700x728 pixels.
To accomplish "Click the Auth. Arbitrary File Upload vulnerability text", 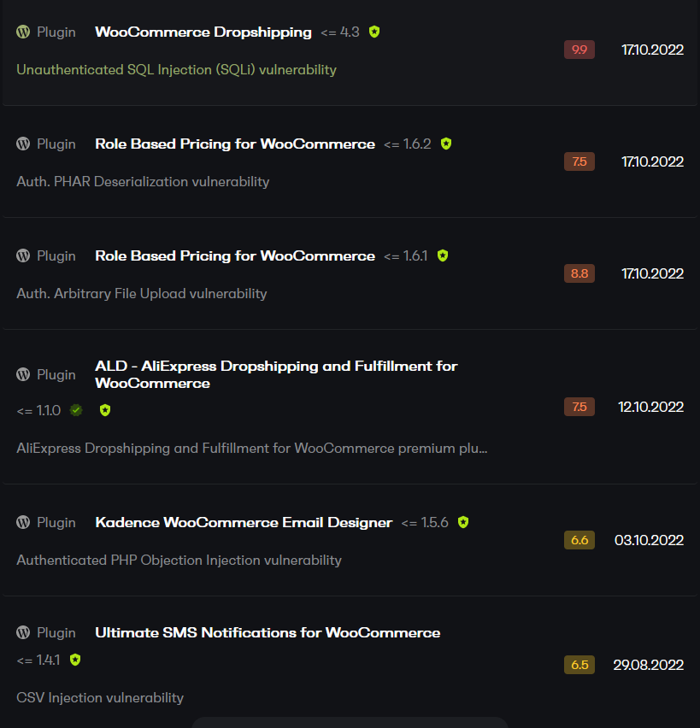I will (x=142, y=294).
